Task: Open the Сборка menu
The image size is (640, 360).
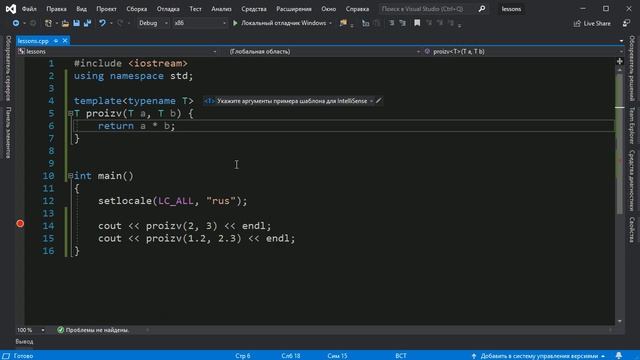Action: coord(136,9)
